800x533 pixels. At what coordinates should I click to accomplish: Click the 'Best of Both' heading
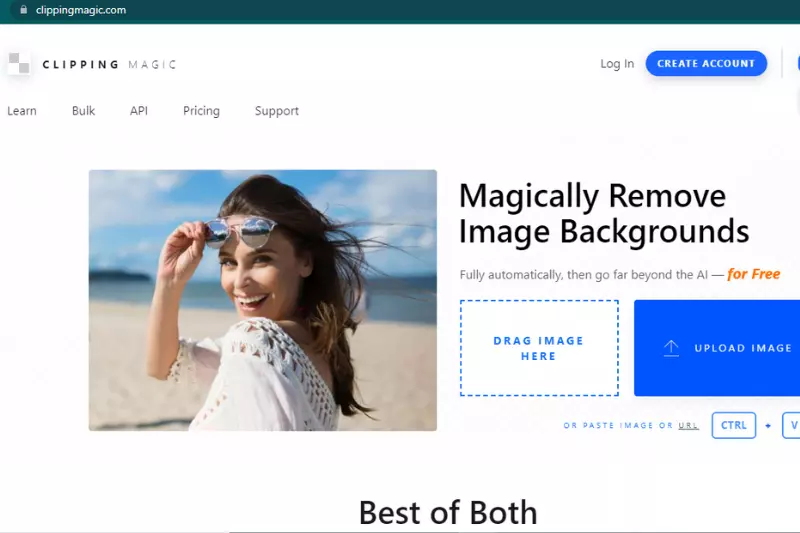(x=448, y=512)
